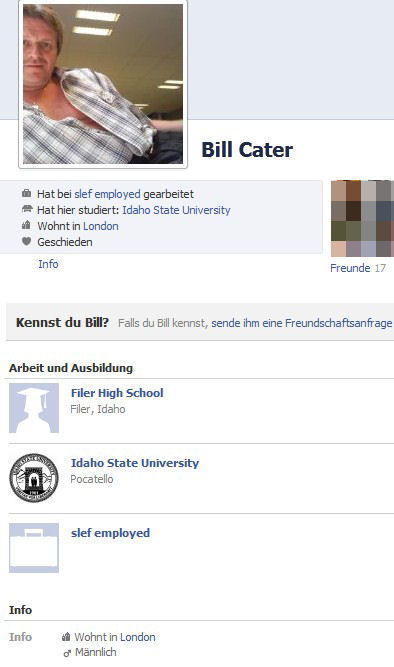
Task: Open the Filer High School heading link
Action: (x=117, y=393)
